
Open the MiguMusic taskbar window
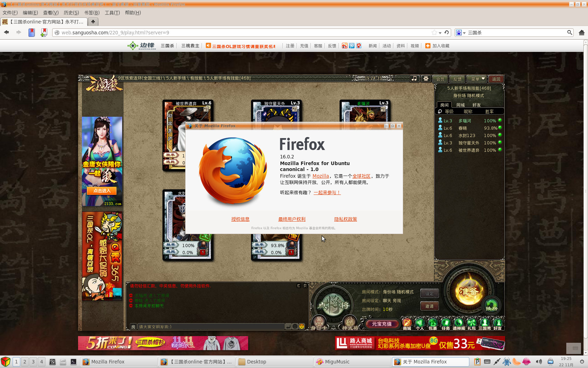[352, 362]
